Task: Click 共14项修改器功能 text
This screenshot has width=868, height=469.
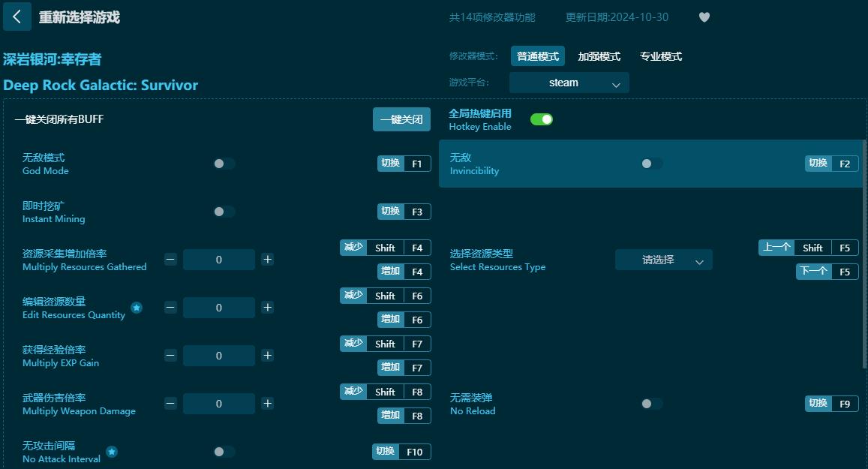Action: tap(492, 17)
